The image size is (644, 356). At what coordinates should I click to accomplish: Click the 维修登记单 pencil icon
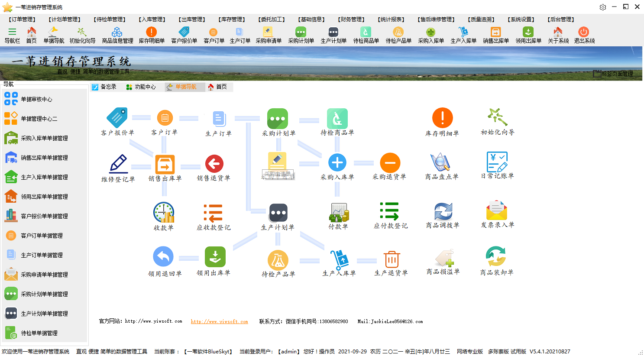click(x=118, y=164)
